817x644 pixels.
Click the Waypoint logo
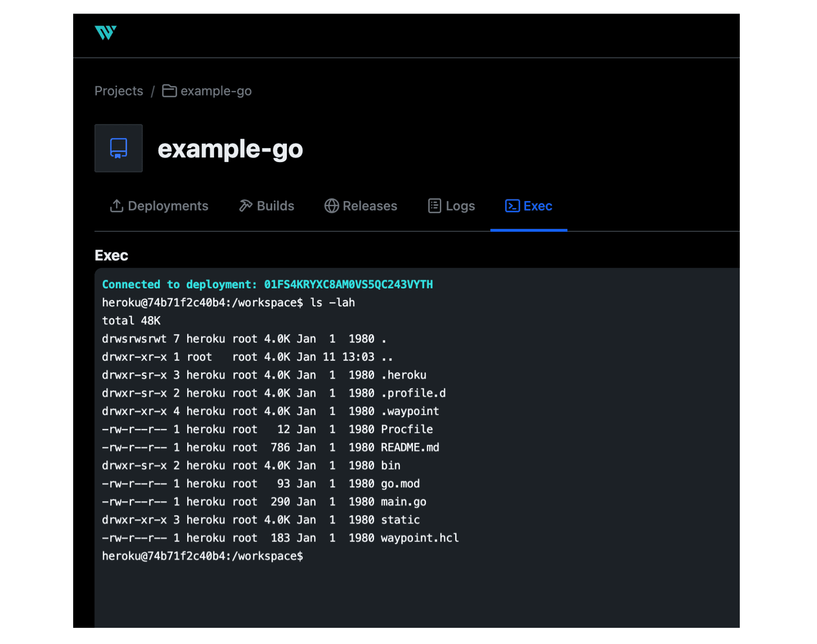point(106,32)
